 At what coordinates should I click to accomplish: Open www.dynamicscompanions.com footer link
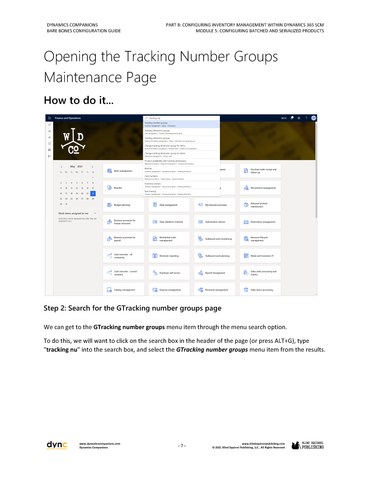point(100,444)
